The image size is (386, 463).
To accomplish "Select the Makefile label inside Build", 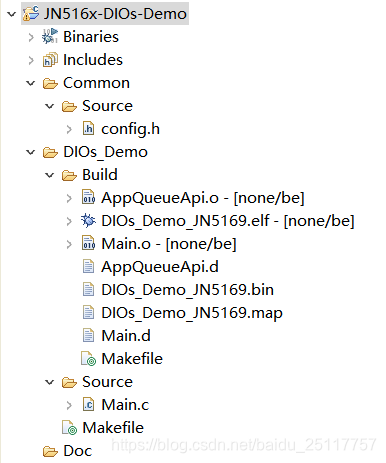I will [132, 359].
